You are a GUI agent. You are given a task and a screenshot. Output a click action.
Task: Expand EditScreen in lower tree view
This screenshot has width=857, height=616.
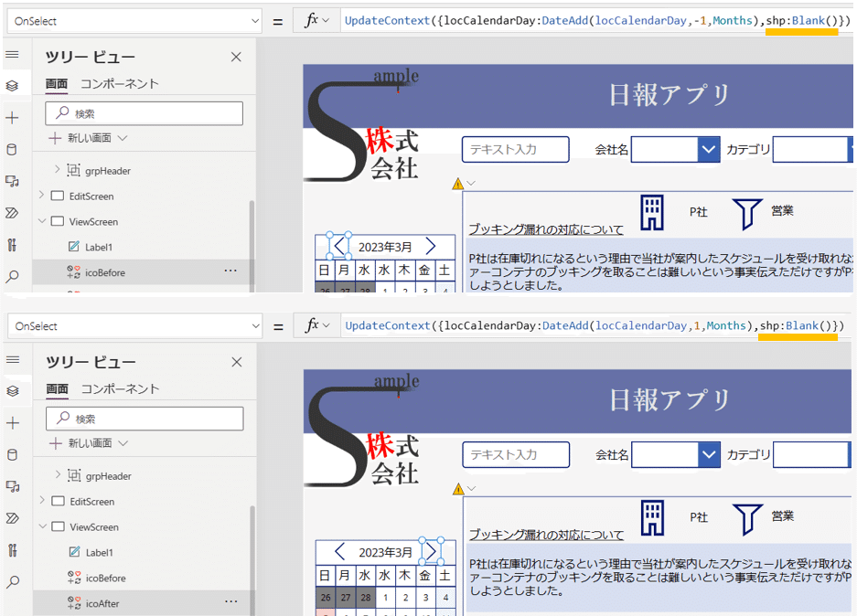pyautogui.click(x=42, y=500)
